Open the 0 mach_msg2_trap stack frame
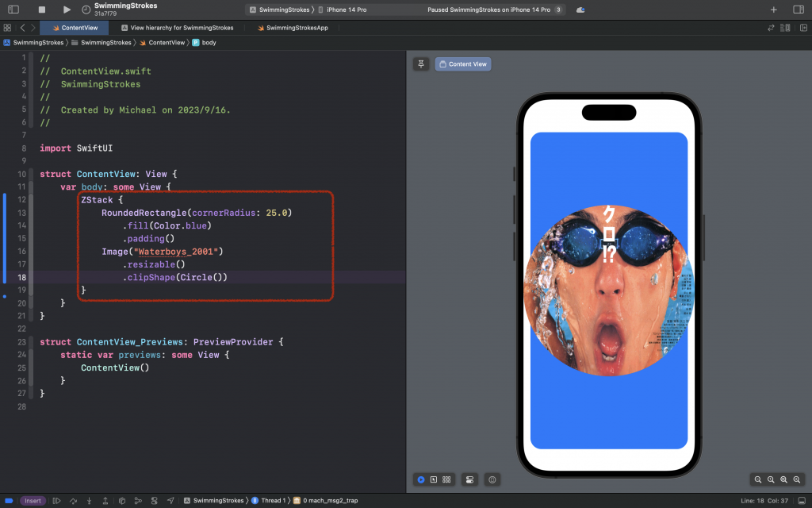Screen dimensions: 812x508 [326, 501]
